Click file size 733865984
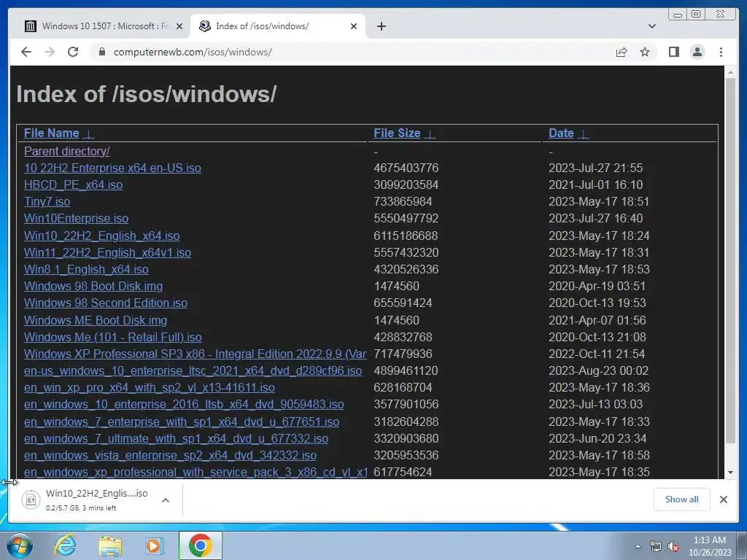 click(403, 201)
